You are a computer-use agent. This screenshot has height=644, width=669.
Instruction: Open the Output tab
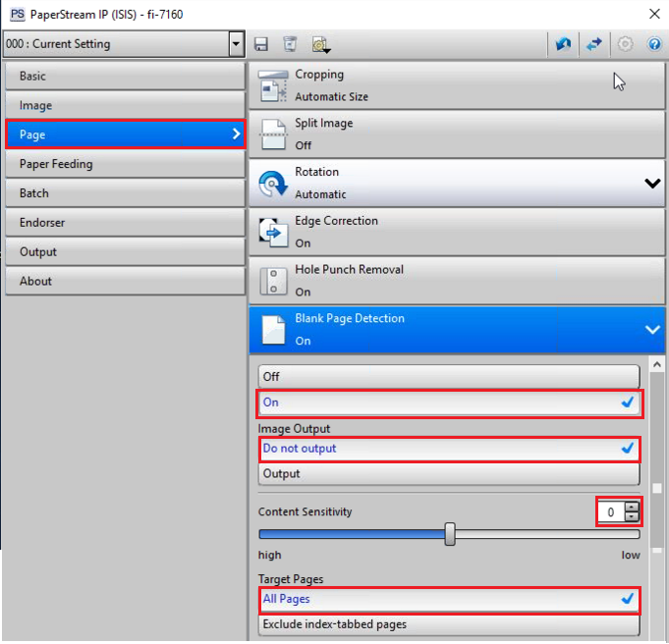click(126, 251)
